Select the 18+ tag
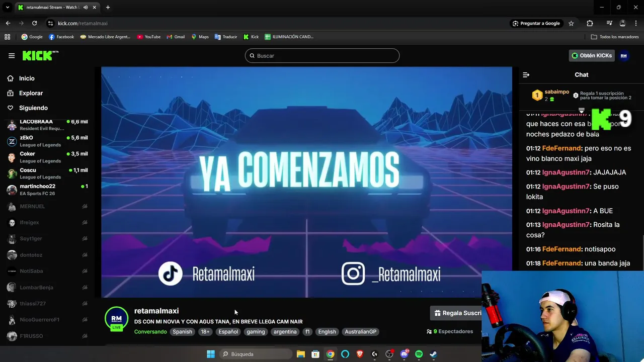644x362 pixels. 205,332
